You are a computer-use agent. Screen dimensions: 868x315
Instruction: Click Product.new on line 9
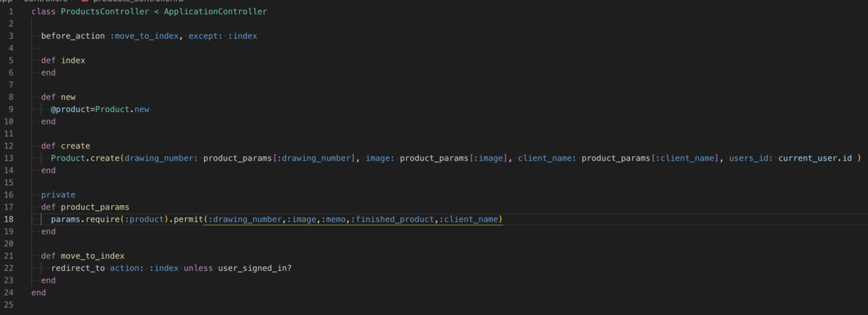[x=122, y=109]
